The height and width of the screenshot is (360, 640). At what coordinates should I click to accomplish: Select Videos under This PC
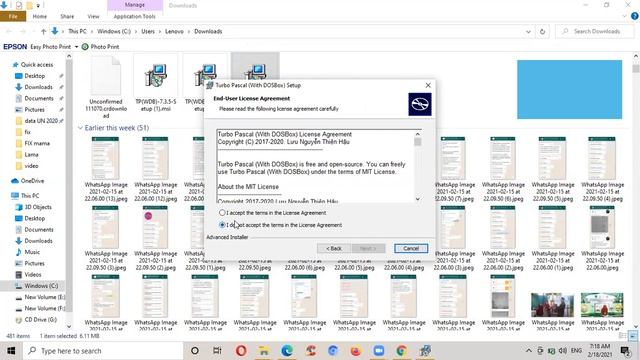pyautogui.click(x=33, y=275)
